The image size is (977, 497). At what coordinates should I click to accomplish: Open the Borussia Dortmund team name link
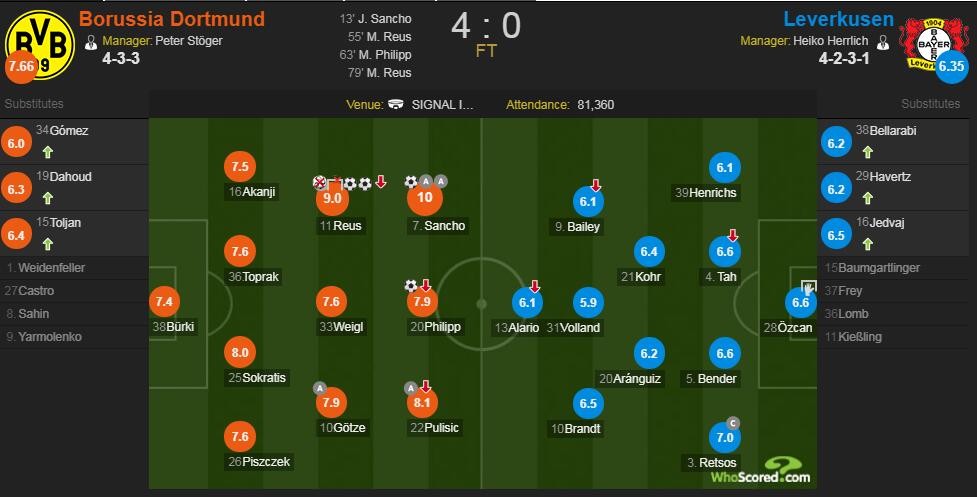172,19
